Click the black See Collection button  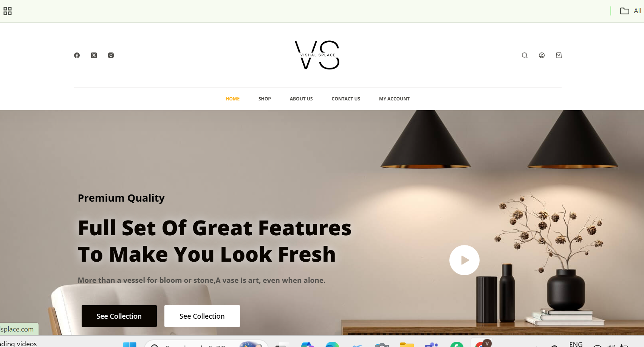pyautogui.click(x=119, y=316)
